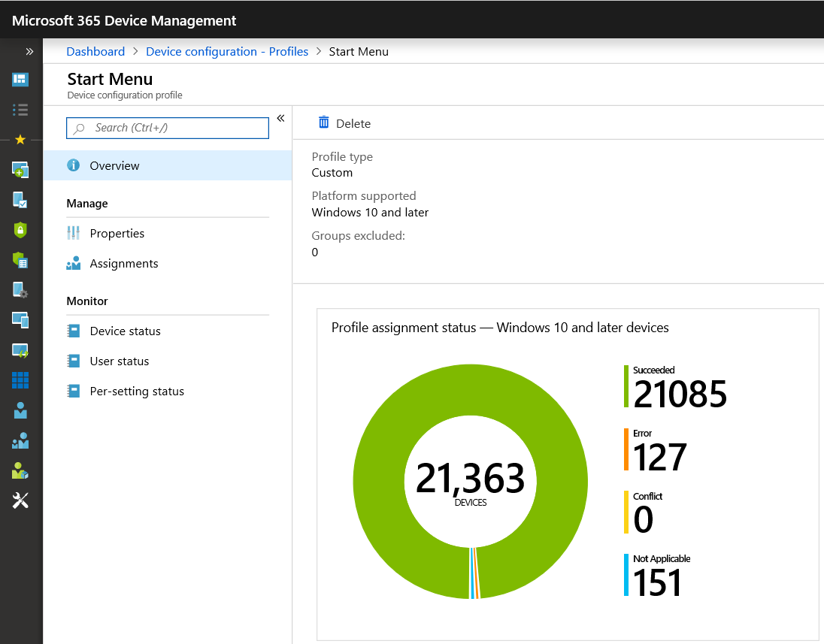The width and height of the screenshot is (824, 644).
Task: Click the Succeeded count 21085
Action: tap(680, 395)
